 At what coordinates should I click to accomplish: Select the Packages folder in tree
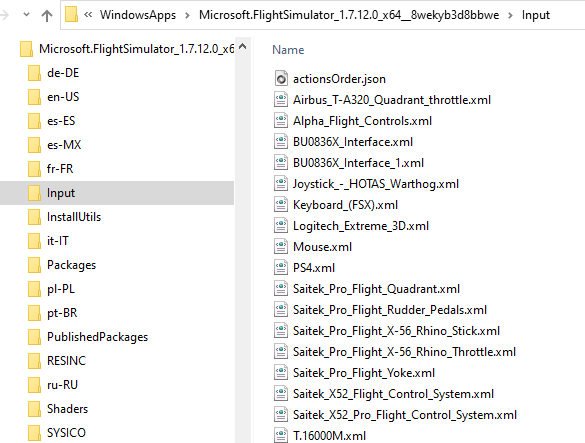coord(62,265)
